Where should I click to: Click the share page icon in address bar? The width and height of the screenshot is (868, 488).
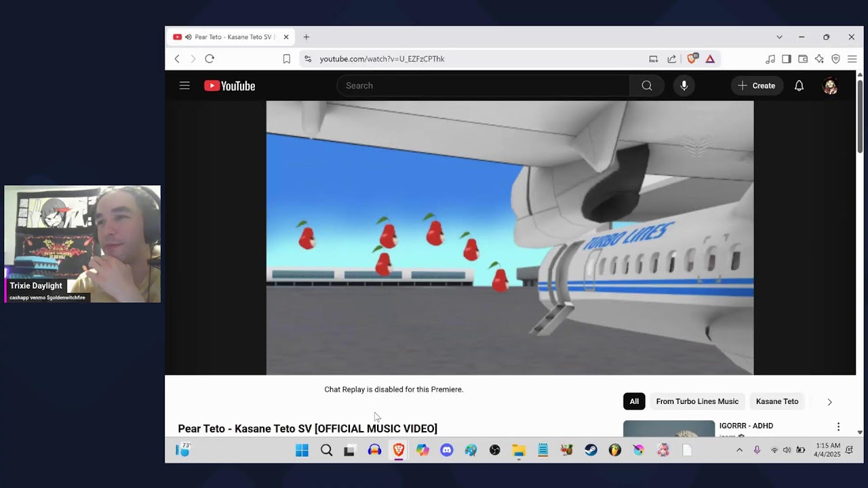[x=671, y=59]
